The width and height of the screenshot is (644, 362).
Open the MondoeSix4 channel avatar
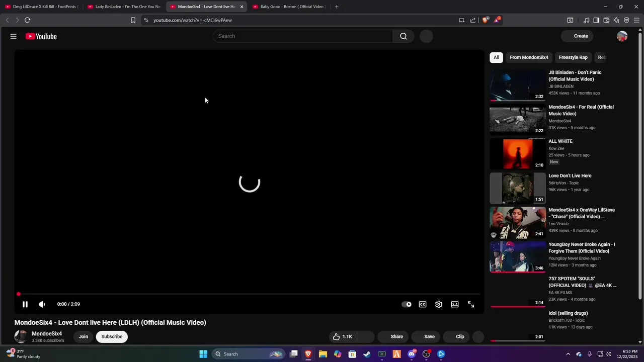[21, 336]
